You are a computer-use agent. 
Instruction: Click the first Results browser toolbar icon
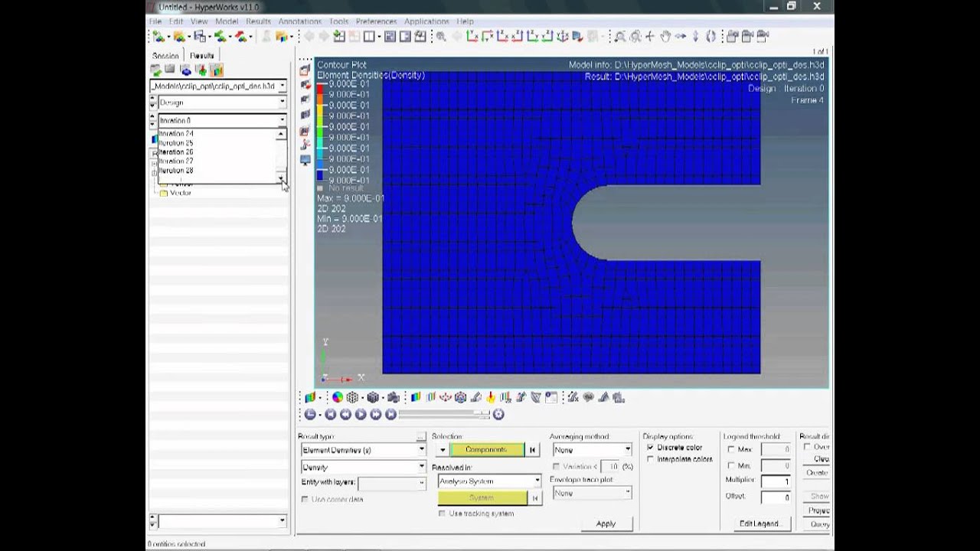[156, 70]
